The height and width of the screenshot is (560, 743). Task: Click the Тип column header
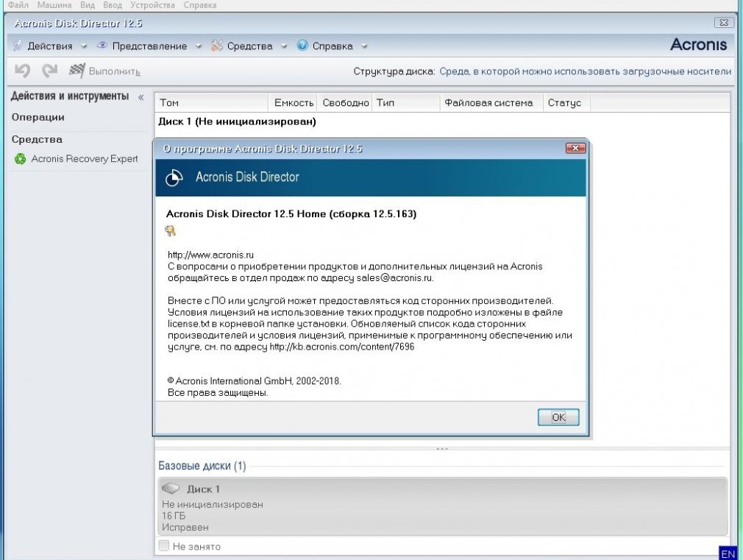(405, 102)
